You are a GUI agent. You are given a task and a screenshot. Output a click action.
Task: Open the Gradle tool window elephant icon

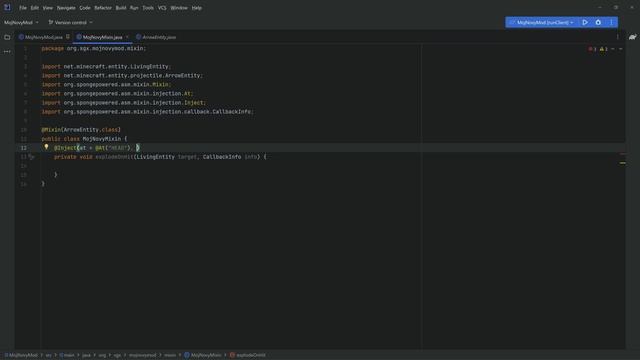[632, 37]
